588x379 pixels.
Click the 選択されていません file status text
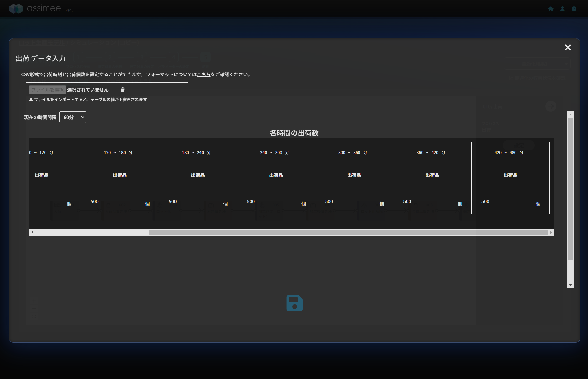(88, 90)
